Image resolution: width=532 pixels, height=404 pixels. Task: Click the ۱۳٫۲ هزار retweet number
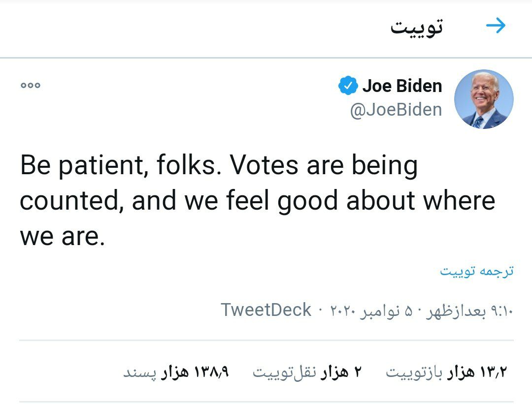[x=477, y=373]
